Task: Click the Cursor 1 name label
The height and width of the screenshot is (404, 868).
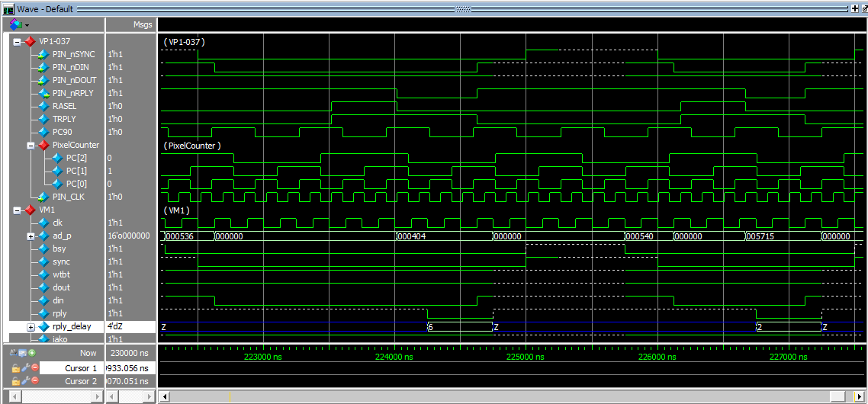Action: pyautogui.click(x=80, y=368)
